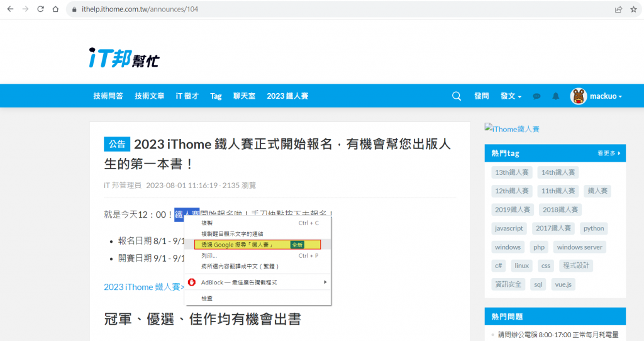Image resolution: width=644 pixels, height=341 pixels.
Task: Reload the page with the refresh icon
Action: click(40, 9)
